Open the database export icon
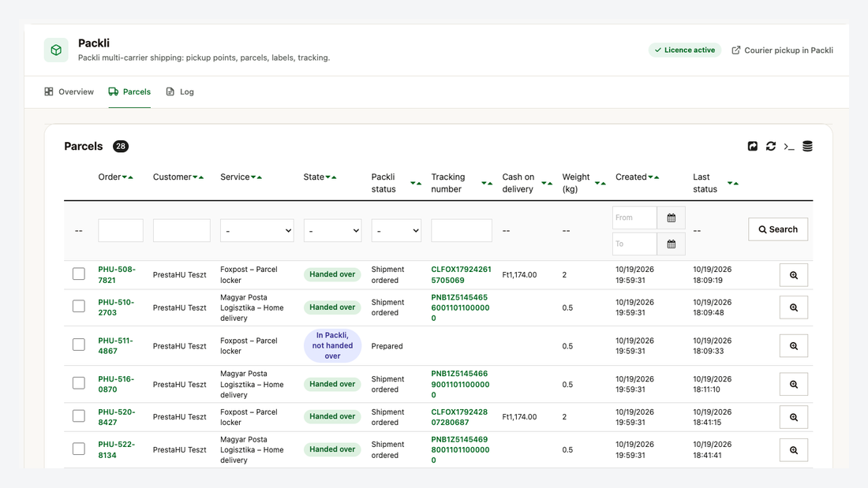The height and width of the screenshot is (488, 868). point(808,146)
